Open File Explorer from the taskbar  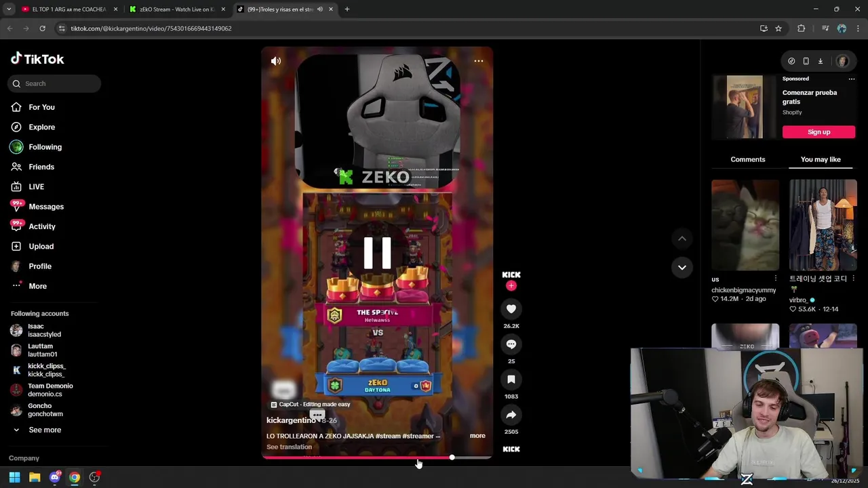(x=35, y=477)
